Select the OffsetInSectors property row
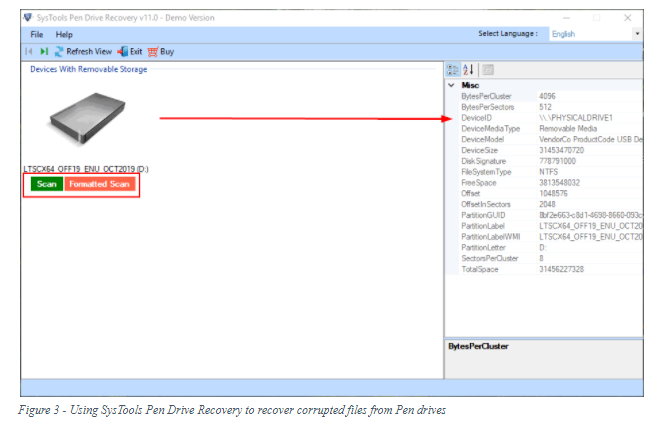This screenshot has height=428, width=664. (x=551, y=204)
